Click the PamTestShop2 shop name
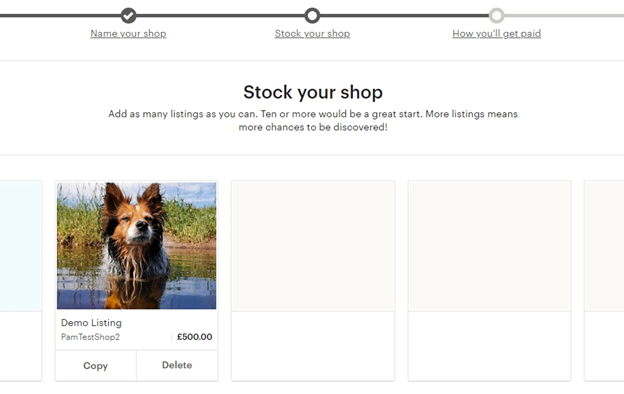The image size is (624, 394). (90, 337)
